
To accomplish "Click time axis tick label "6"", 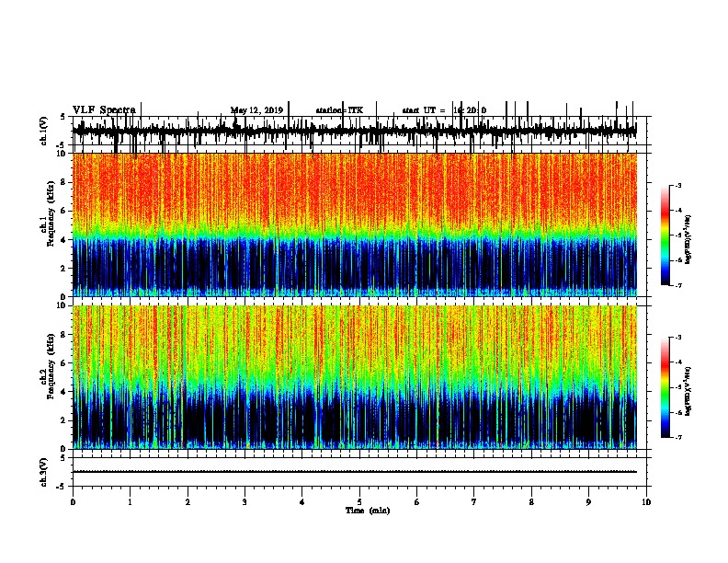I will point(417,502).
